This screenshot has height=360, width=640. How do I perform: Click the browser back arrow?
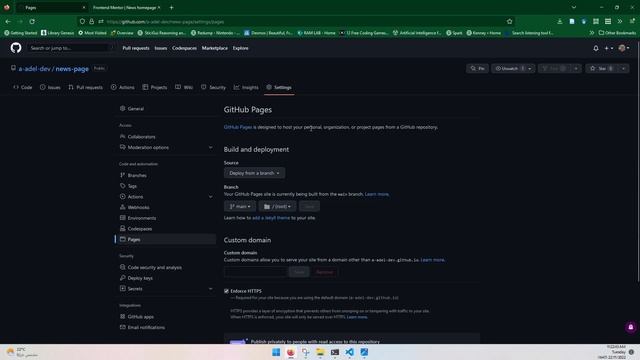click(8, 21)
